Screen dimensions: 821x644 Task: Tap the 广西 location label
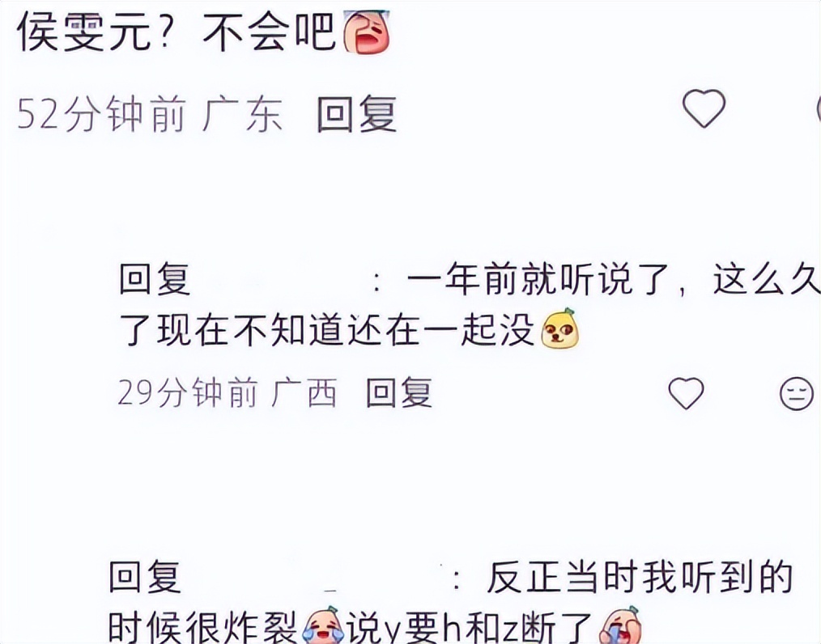click(303, 393)
